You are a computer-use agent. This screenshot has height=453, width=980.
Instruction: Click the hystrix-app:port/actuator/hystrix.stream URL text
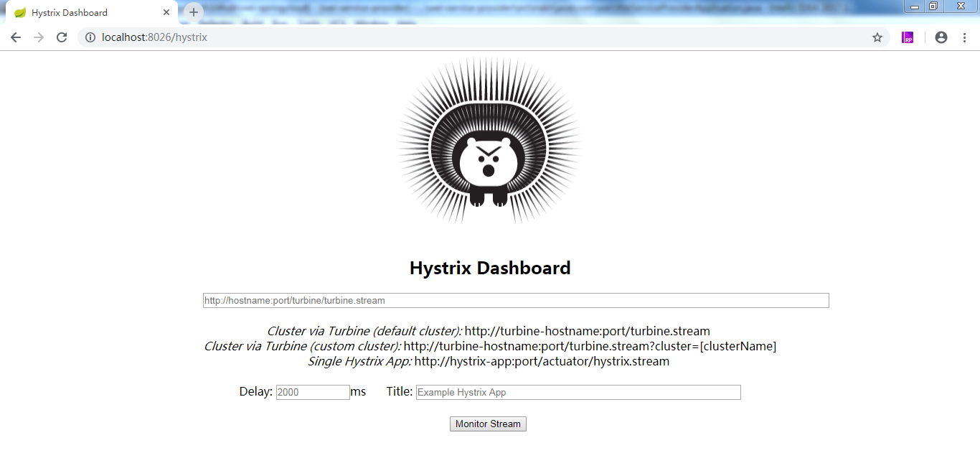coord(542,361)
